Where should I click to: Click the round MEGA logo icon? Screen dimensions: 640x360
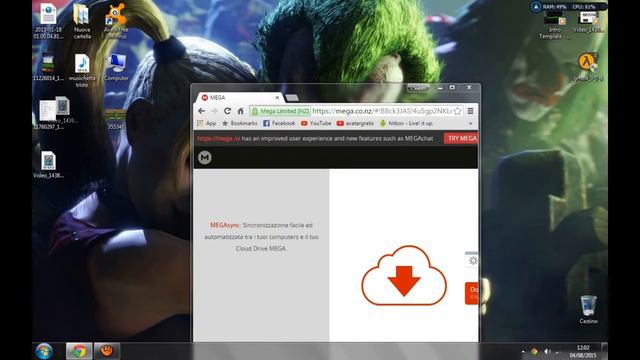(x=204, y=158)
